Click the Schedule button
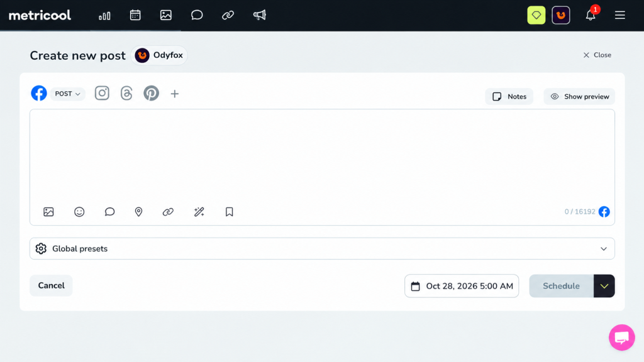The image size is (644, 362). tap(561, 286)
